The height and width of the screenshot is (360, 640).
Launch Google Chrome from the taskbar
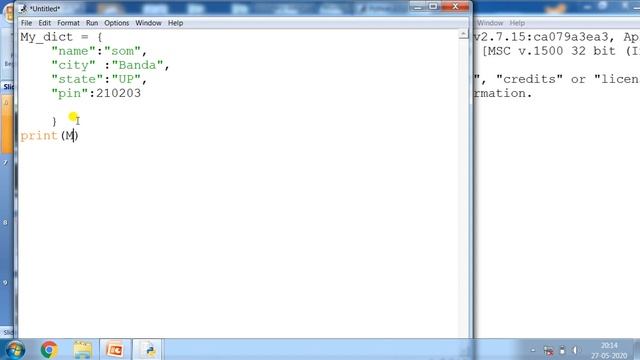coord(49,350)
